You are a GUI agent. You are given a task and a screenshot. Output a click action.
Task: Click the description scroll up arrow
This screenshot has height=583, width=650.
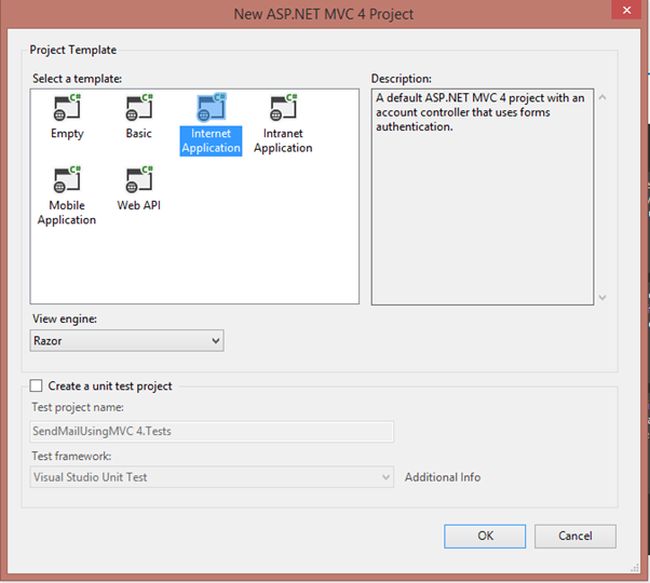pyautogui.click(x=603, y=97)
